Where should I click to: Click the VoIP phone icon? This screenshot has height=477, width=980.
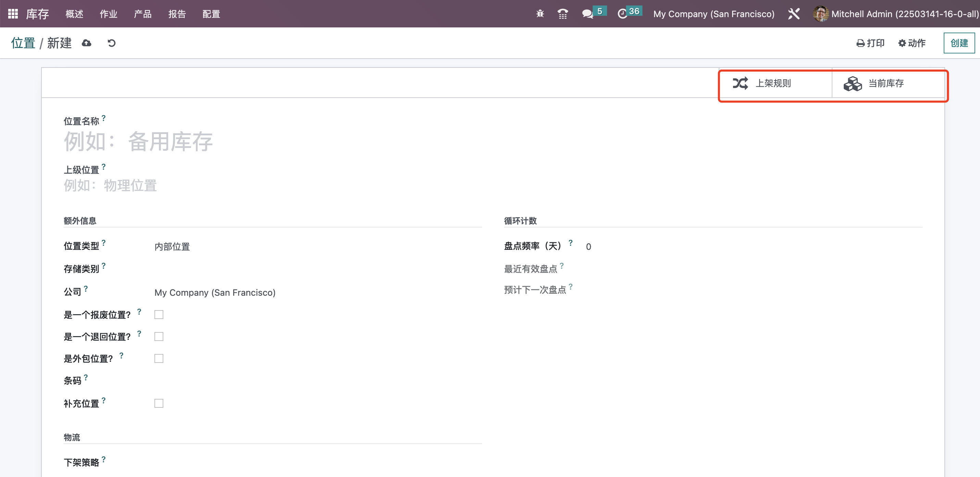tap(562, 14)
